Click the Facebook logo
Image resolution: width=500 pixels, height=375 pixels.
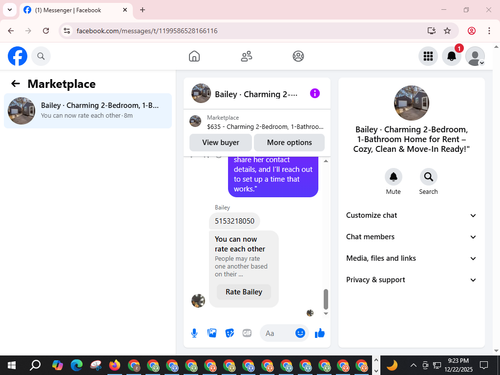(x=17, y=56)
